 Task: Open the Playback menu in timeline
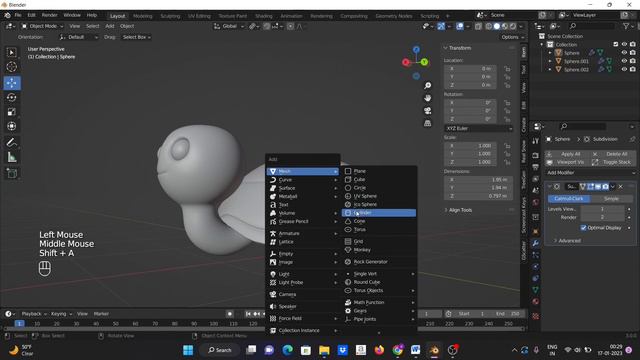click(33, 313)
